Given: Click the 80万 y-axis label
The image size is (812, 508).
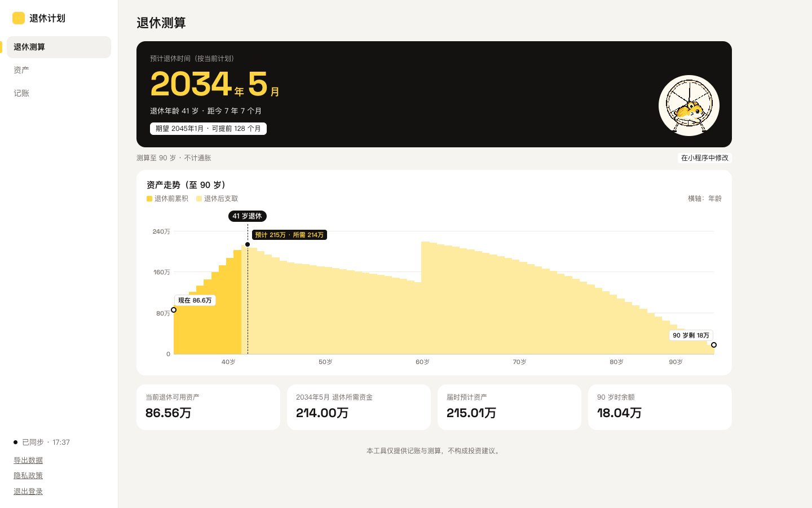Looking at the screenshot, I should [x=163, y=313].
